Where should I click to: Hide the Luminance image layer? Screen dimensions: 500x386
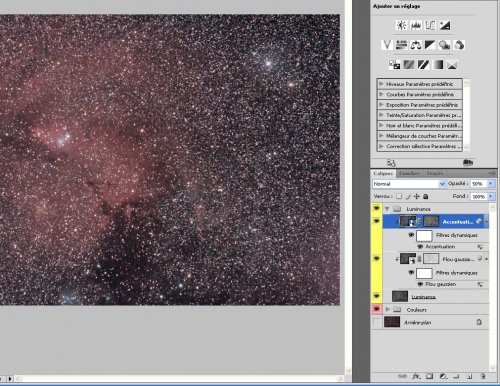377,296
